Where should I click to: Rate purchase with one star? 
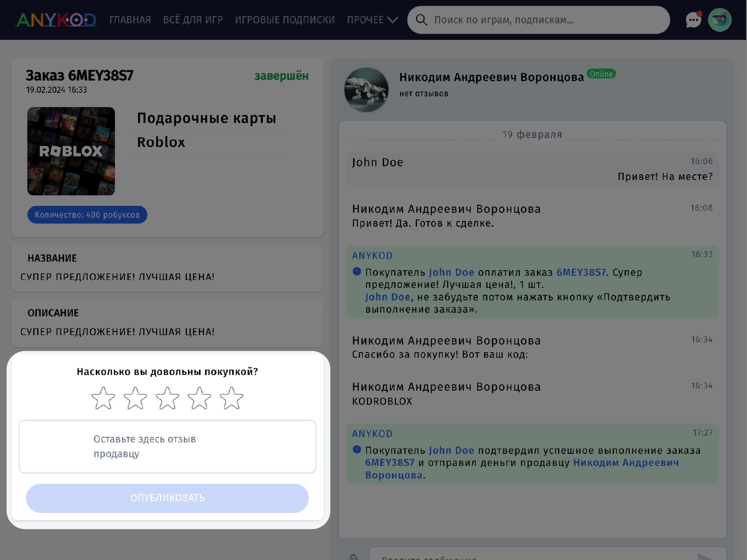tap(103, 398)
